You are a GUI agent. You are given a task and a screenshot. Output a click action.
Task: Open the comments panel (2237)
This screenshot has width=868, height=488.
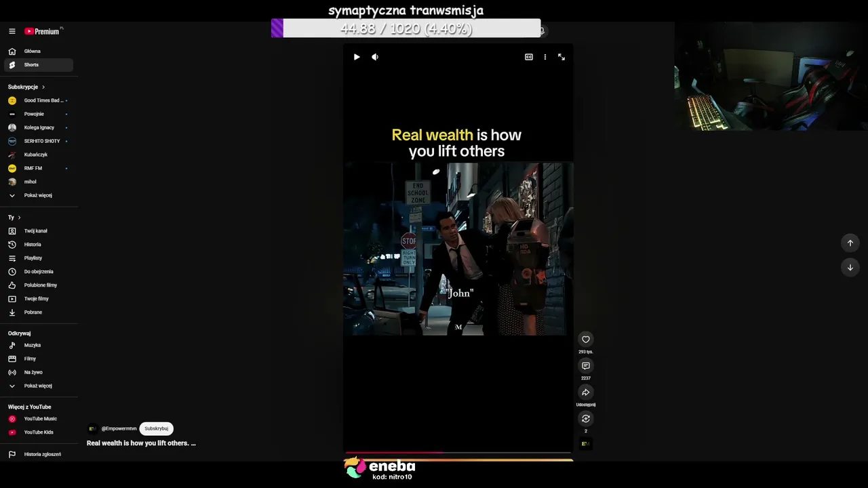[x=586, y=366]
